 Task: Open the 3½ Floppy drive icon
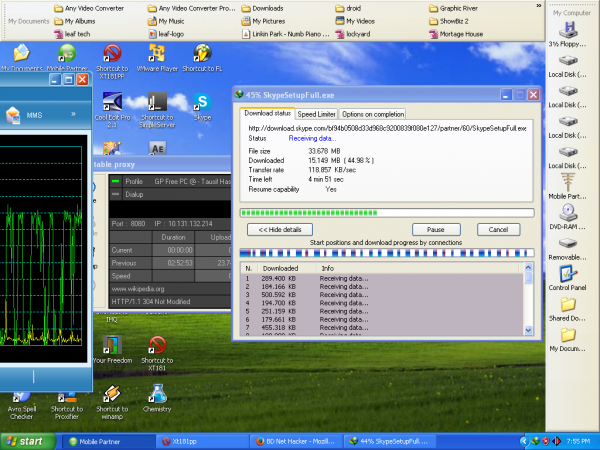[x=568, y=31]
